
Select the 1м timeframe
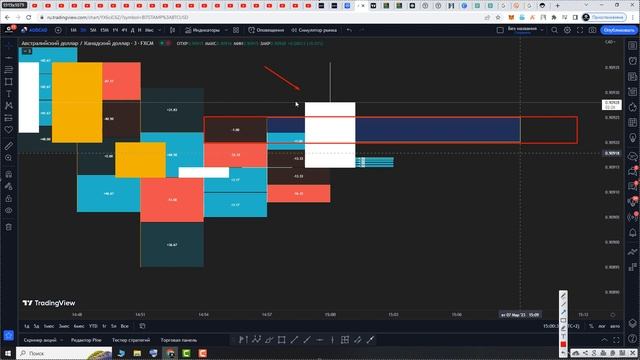coord(73,30)
